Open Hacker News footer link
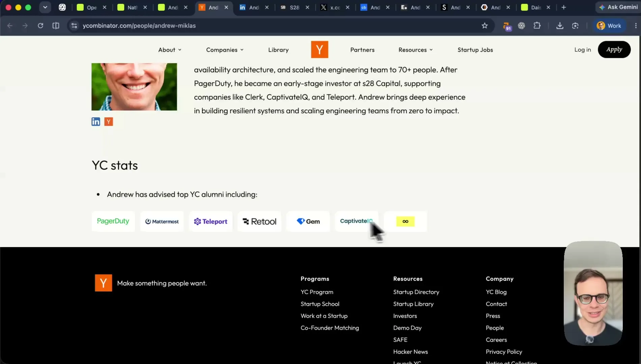 (410, 352)
